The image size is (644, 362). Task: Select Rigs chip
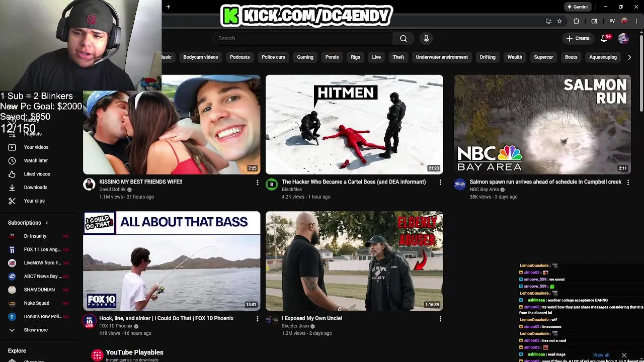click(x=355, y=57)
